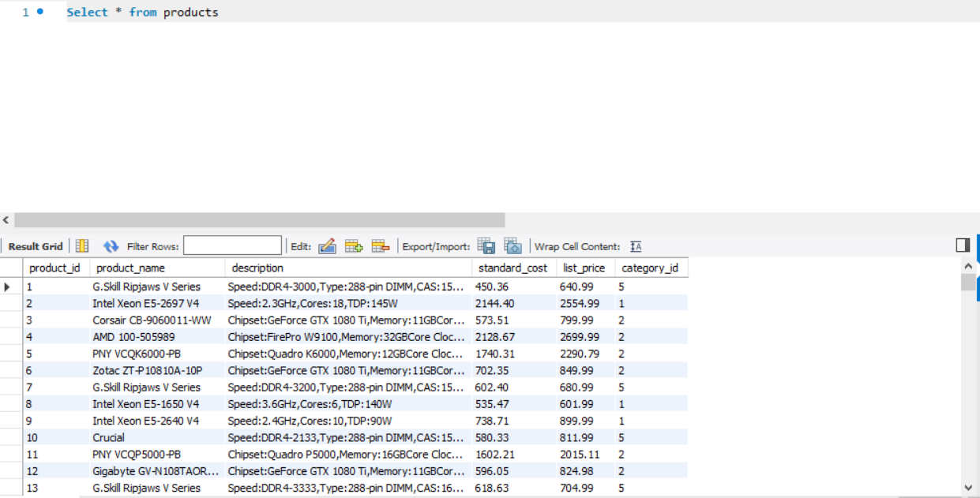The image size is (980, 498).
Task: Click the standard cost '618.63' cell
Action: (x=514, y=488)
